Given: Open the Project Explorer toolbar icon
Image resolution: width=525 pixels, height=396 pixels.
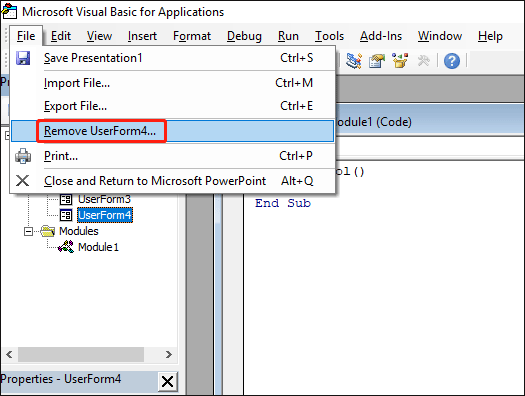Looking at the screenshot, I should [353, 61].
